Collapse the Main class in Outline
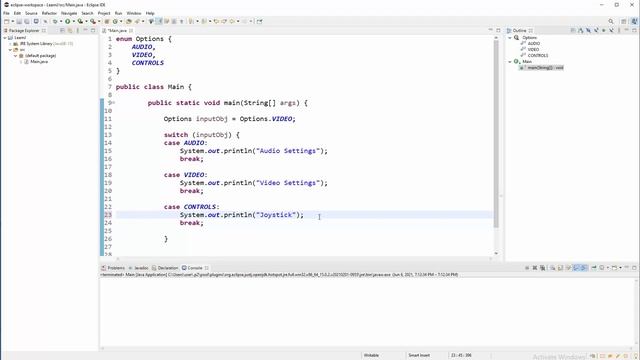This screenshot has width=640, height=360. 510,62
